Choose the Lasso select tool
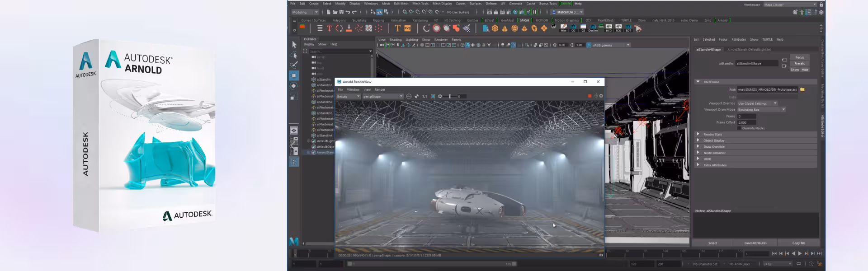 tap(294, 55)
